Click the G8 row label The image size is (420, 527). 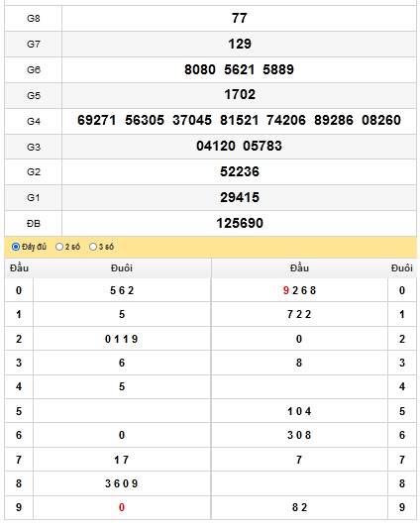34,18
